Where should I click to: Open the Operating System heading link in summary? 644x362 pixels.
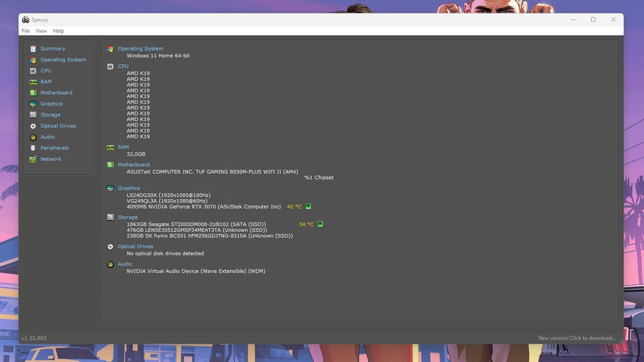click(140, 48)
